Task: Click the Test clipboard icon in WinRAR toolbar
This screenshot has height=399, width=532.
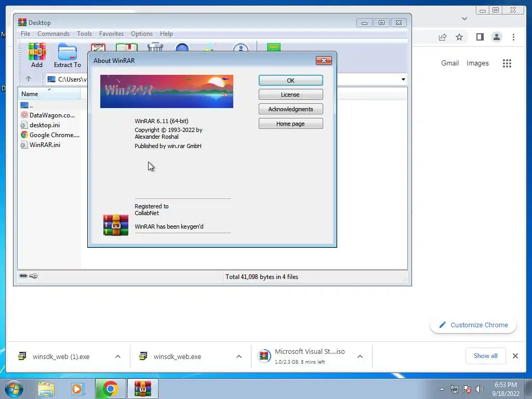Action: [98, 47]
